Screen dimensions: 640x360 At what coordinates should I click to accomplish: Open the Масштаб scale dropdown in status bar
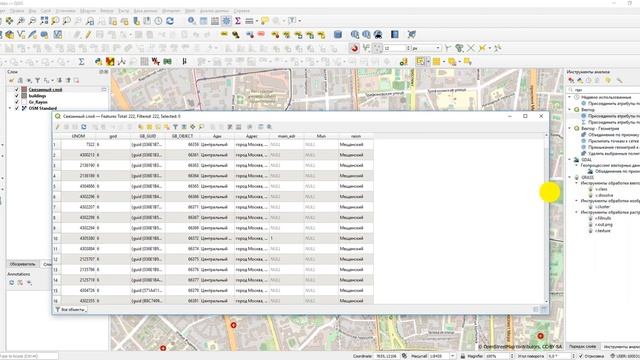pyautogui.click(x=452, y=356)
